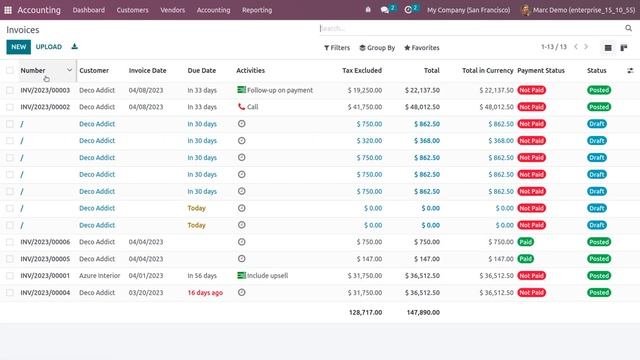640x360 pixels.
Task: Sort by Tax Excluded column header
Action: click(362, 71)
